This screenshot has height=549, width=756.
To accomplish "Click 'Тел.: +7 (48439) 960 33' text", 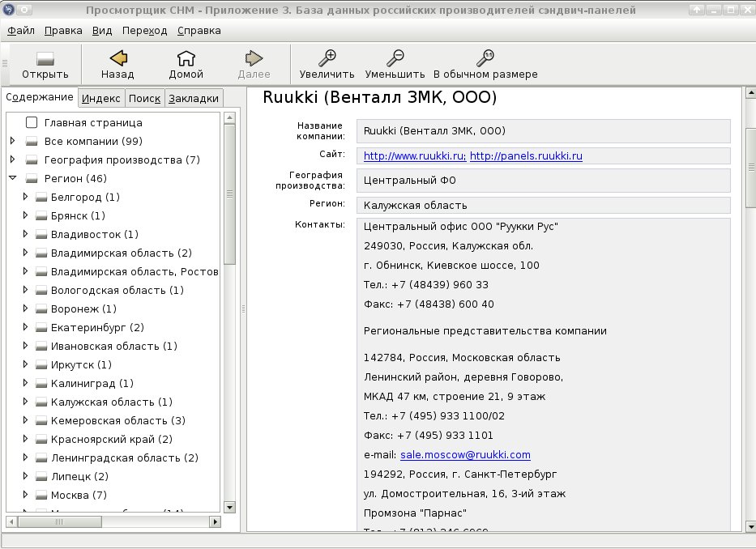I will tap(425, 285).
